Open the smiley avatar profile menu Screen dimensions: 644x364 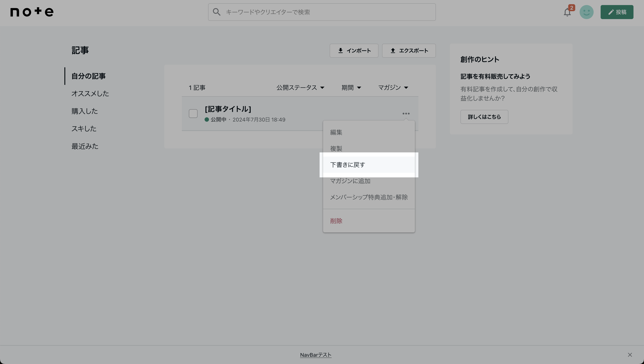(x=587, y=12)
